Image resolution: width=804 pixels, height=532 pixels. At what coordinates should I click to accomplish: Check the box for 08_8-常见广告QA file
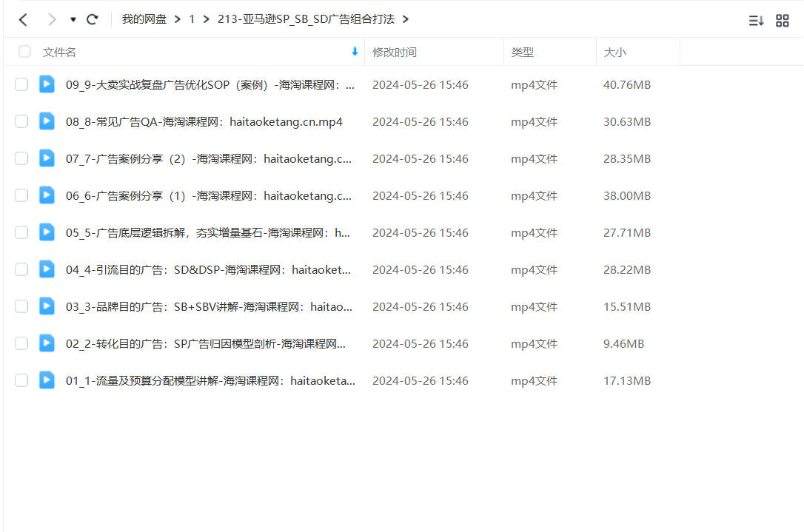(x=21, y=121)
